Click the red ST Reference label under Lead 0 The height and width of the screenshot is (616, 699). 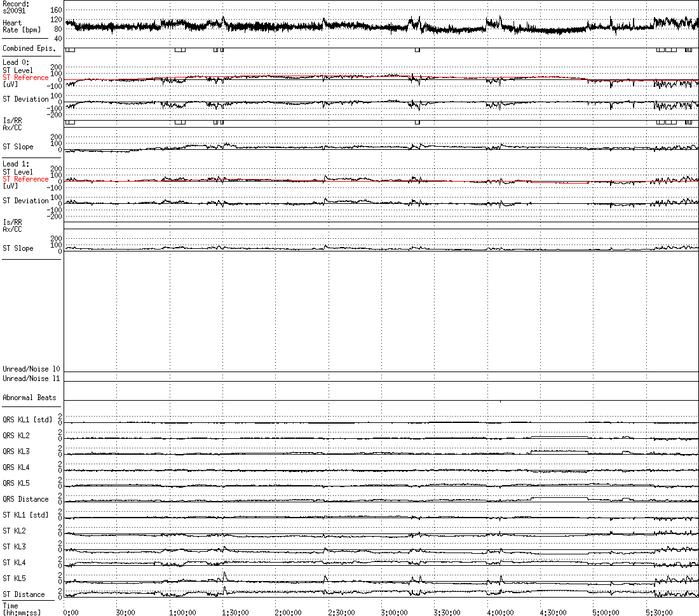point(25,77)
